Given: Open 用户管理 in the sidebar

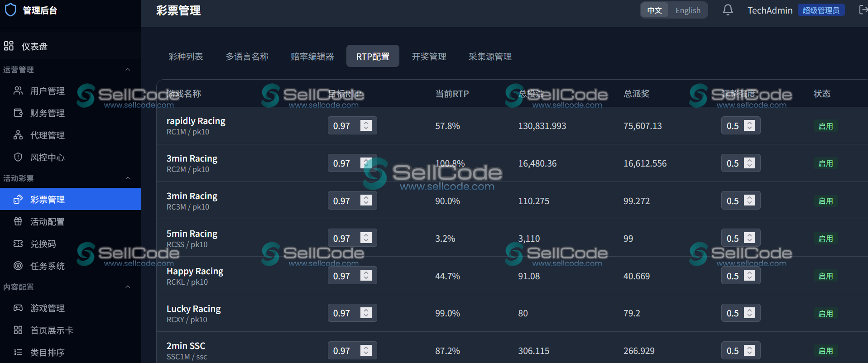Looking at the screenshot, I should coord(71,91).
